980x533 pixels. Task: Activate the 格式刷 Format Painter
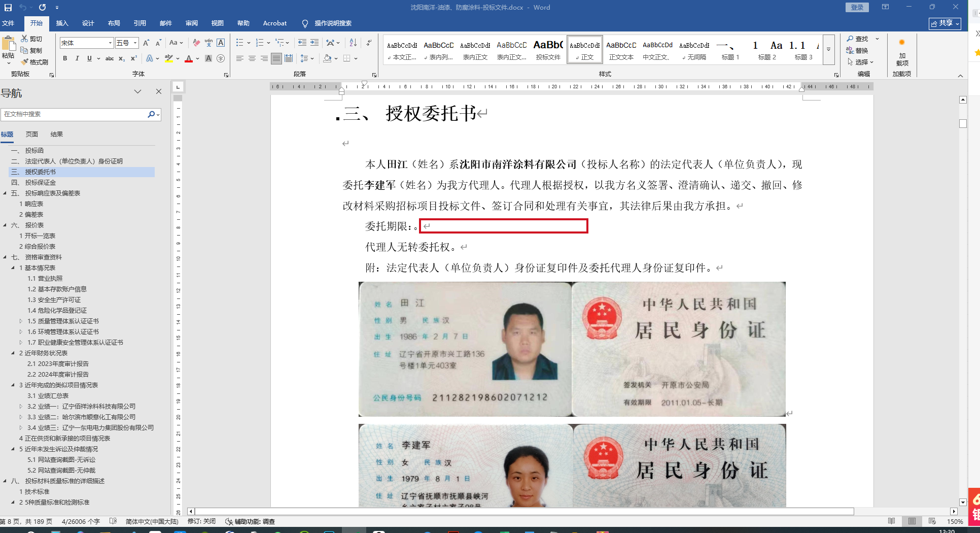[34, 62]
